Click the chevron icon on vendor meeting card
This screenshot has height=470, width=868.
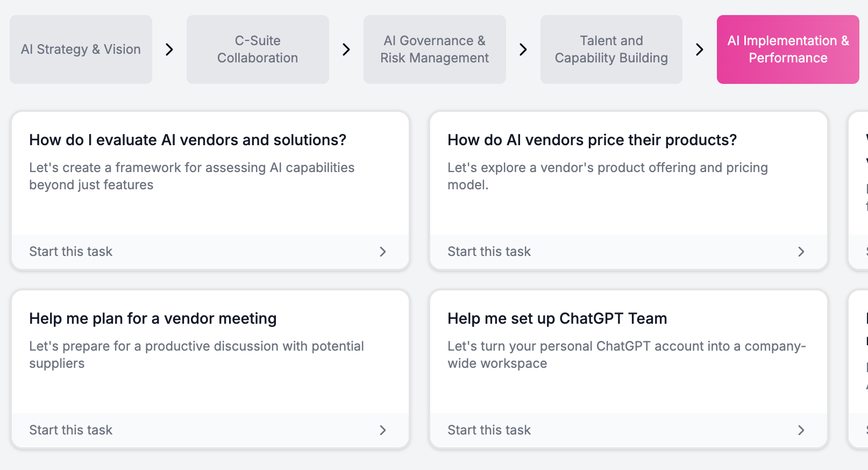(x=382, y=430)
